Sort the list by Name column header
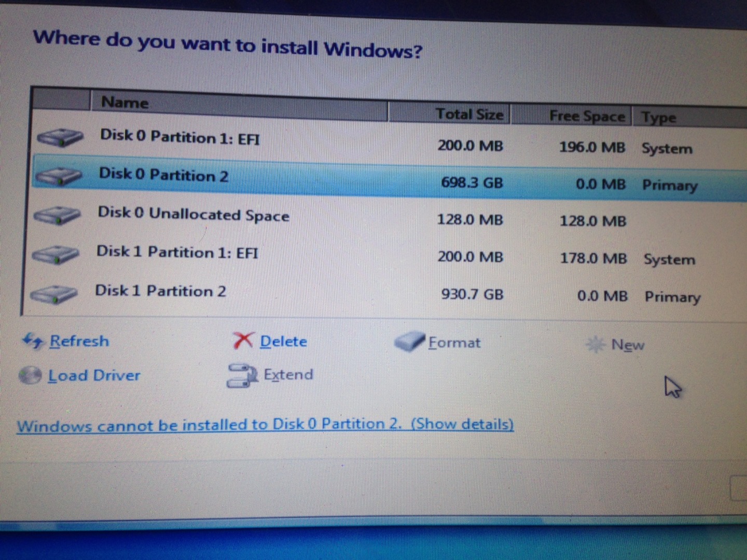Image resolution: width=747 pixels, height=560 pixels. pos(239,105)
